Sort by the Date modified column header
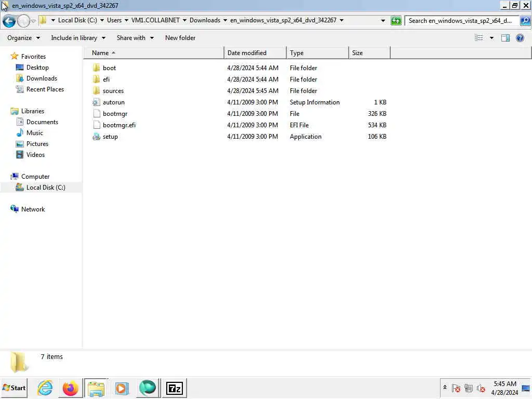The height and width of the screenshot is (399, 532). pos(255,53)
